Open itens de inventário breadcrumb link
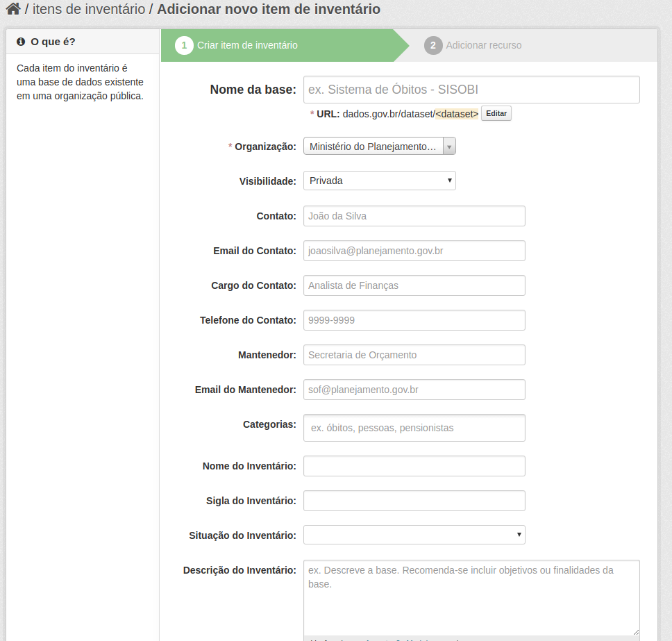Screen dimensions: 672x641 point(89,9)
